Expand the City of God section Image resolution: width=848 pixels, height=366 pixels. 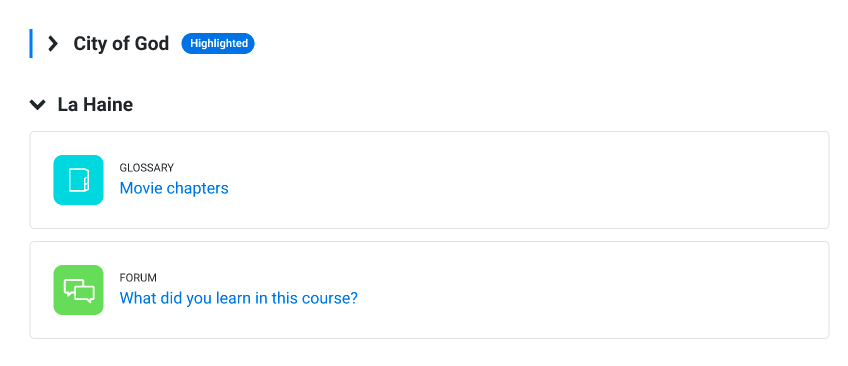[x=52, y=44]
